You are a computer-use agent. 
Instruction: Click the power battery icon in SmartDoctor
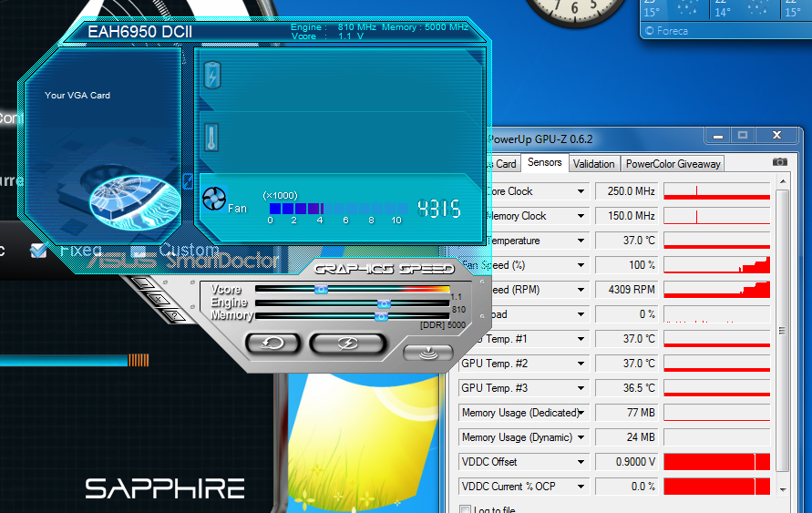pos(212,76)
